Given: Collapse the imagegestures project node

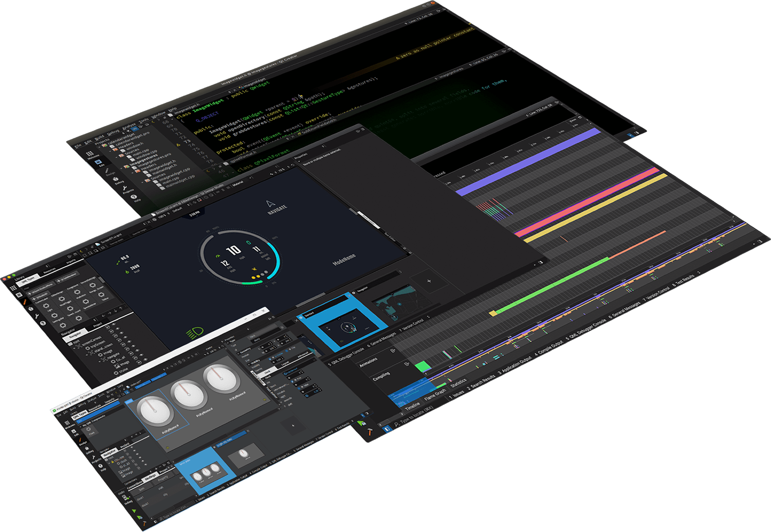Looking at the screenshot, I should click(x=121, y=168).
